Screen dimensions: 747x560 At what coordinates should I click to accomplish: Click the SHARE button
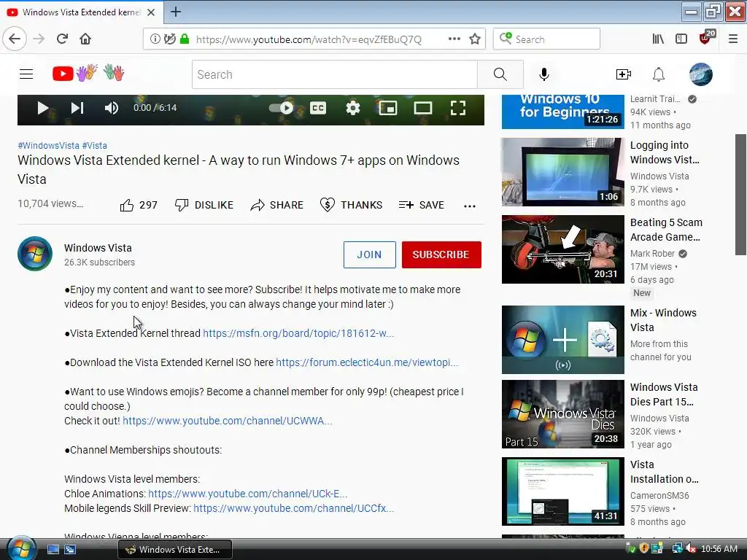coord(276,205)
